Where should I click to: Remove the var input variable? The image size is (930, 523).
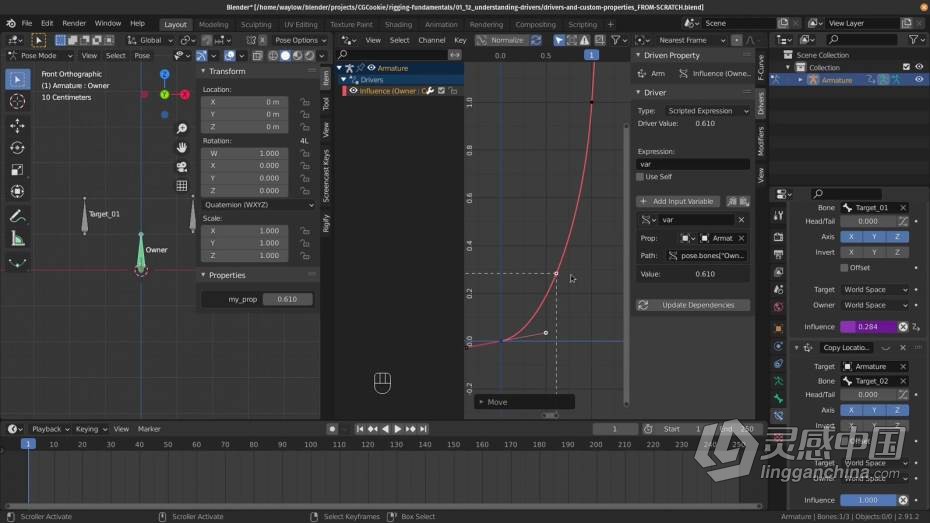pos(741,220)
